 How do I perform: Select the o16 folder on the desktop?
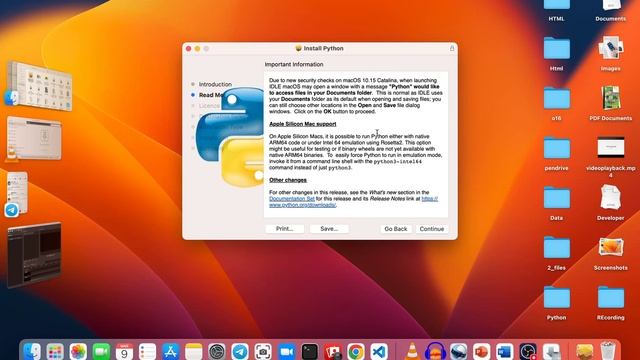557,99
